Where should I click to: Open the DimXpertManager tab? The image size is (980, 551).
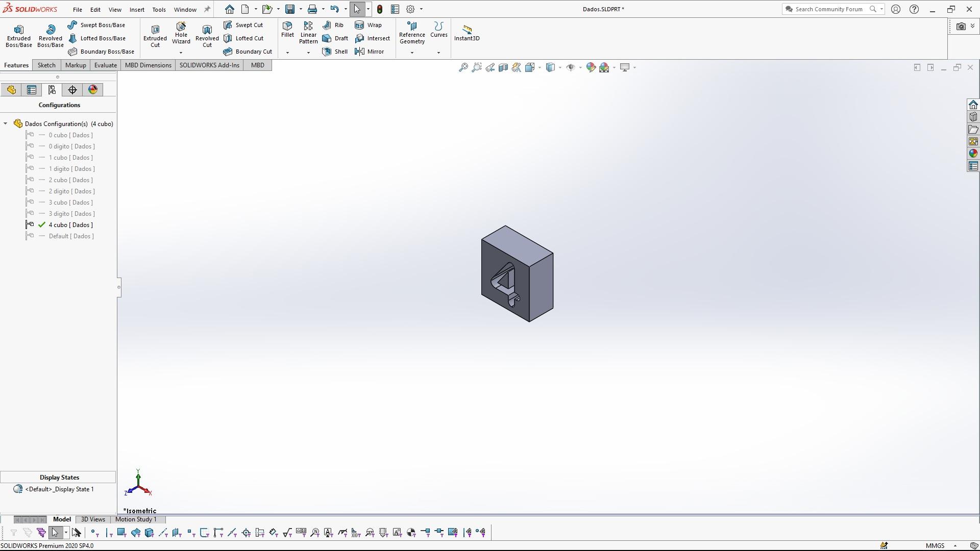pyautogui.click(x=72, y=90)
